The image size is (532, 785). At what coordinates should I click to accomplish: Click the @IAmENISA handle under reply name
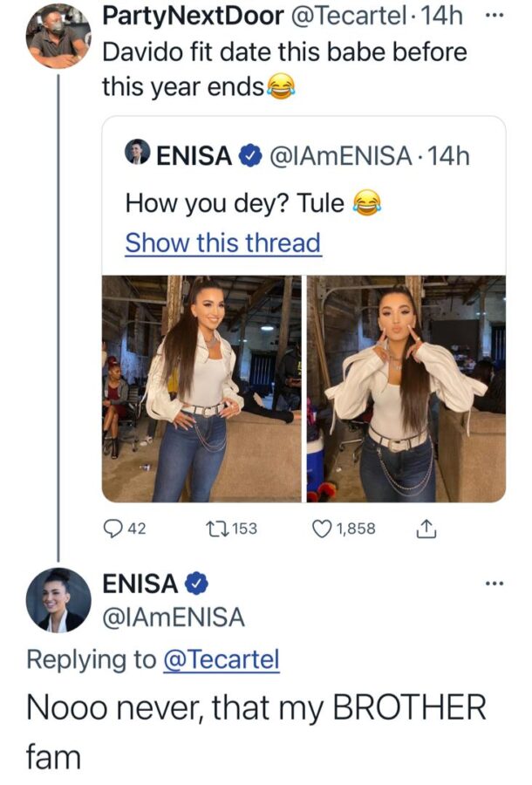tap(174, 618)
